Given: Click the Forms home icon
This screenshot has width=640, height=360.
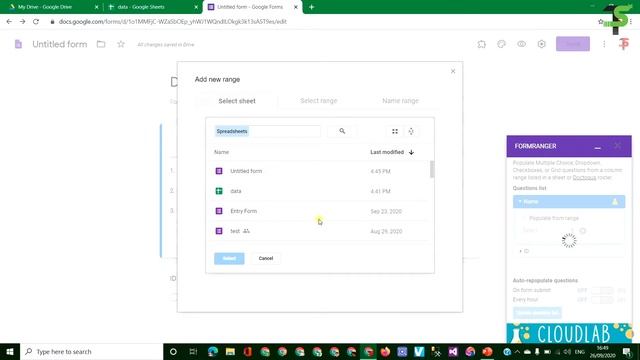Looking at the screenshot, I should pyautogui.click(x=18, y=44).
